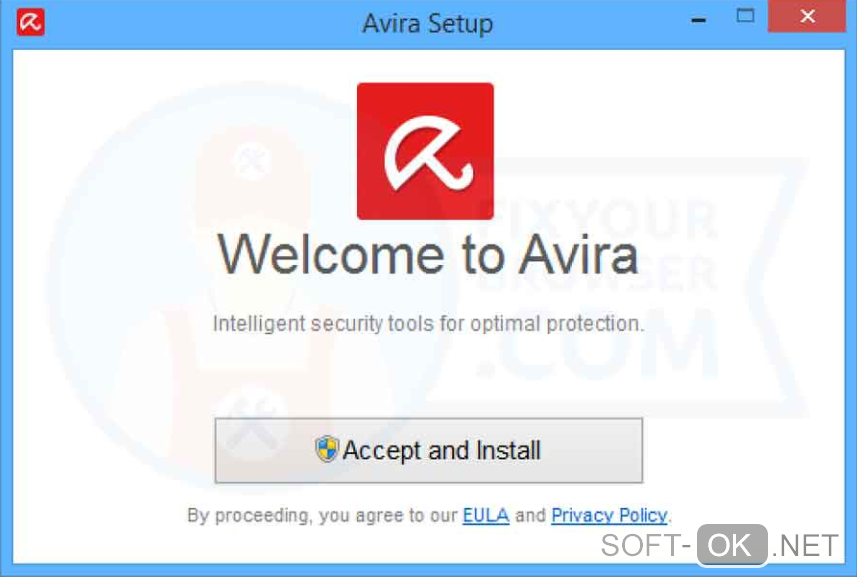Click the 'Avira Setup' title text
Viewport: 857px width, 577px height.
(x=427, y=23)
